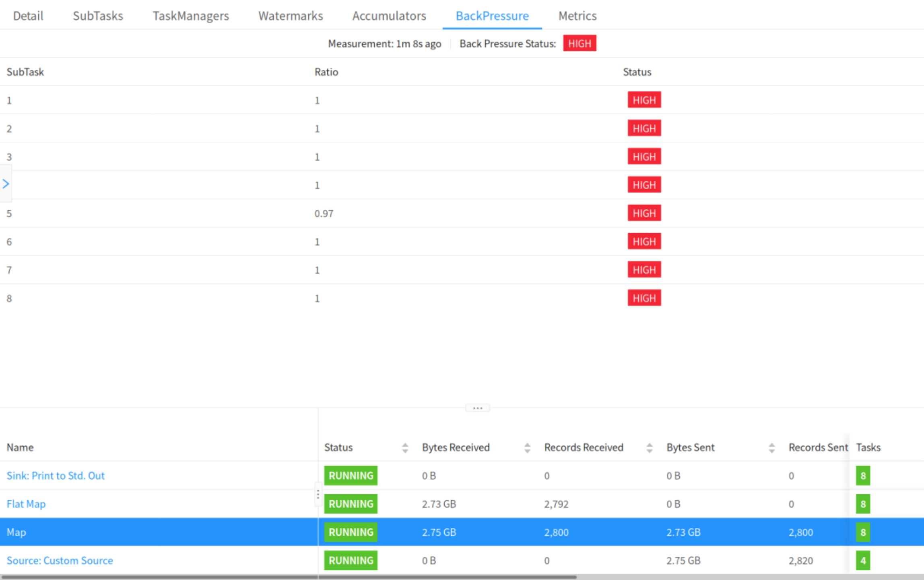Select the highlighted Map row
Screen dimensions: 924x580
pyautogui.click(x=16, y=532)
